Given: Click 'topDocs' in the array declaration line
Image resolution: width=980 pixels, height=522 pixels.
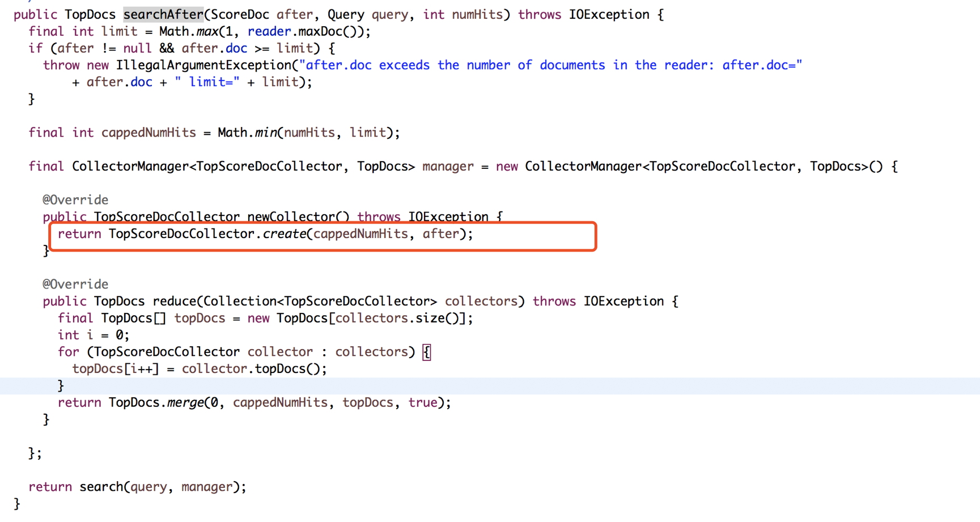Looking at the screenshot, I should (x=200, y=319).
